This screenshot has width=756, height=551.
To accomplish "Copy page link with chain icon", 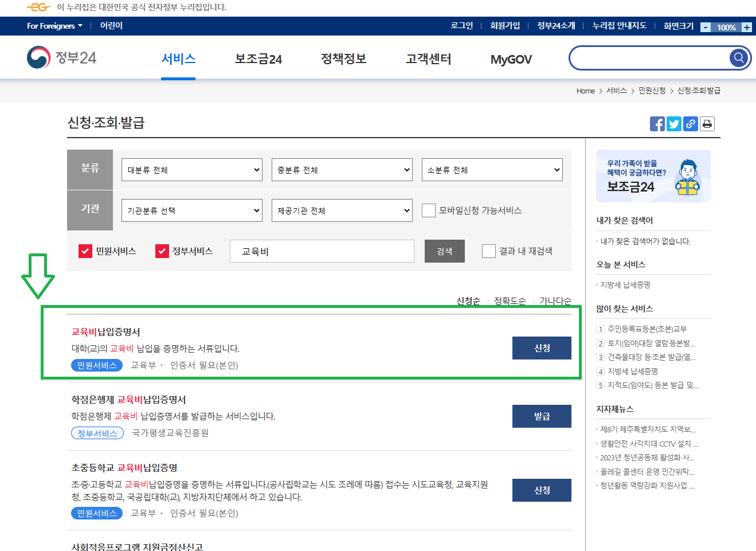I will coord(691,124).
